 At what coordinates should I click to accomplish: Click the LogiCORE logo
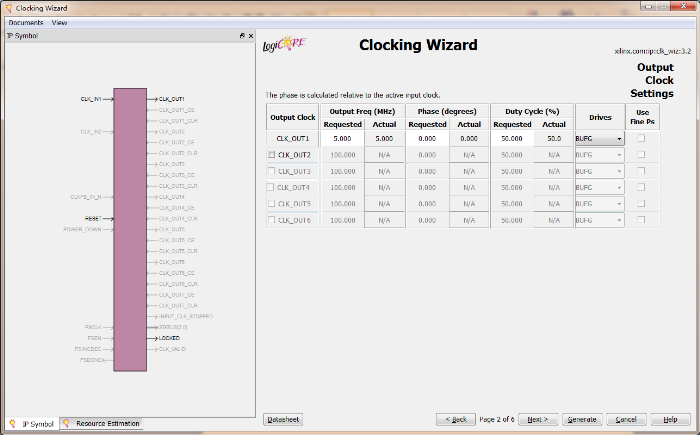[x=284, y=45]
